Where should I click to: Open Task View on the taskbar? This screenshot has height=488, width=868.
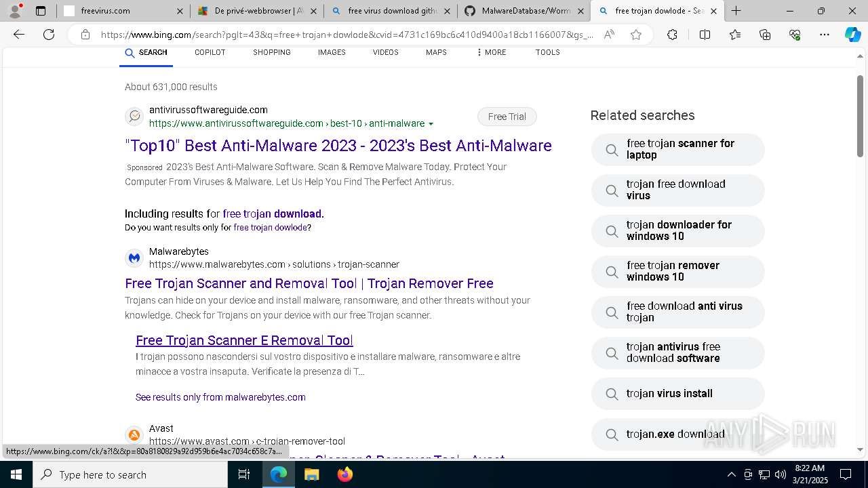(244, 474)
